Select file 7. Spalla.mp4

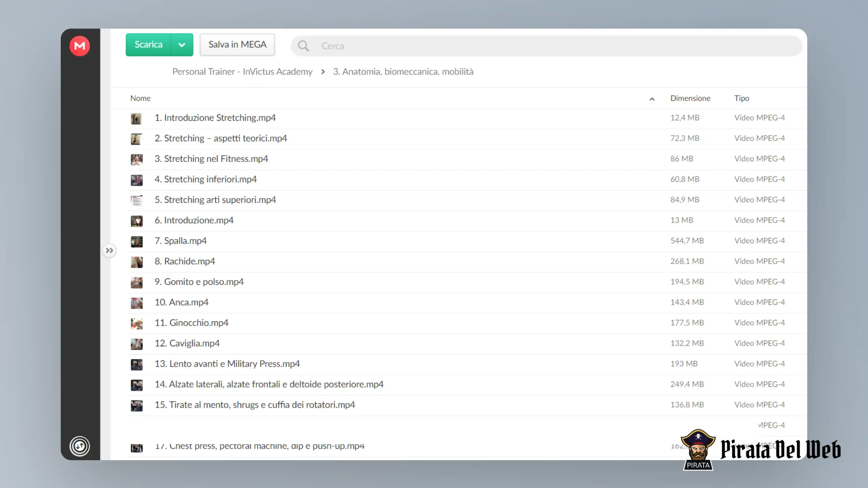coord(180,241)
